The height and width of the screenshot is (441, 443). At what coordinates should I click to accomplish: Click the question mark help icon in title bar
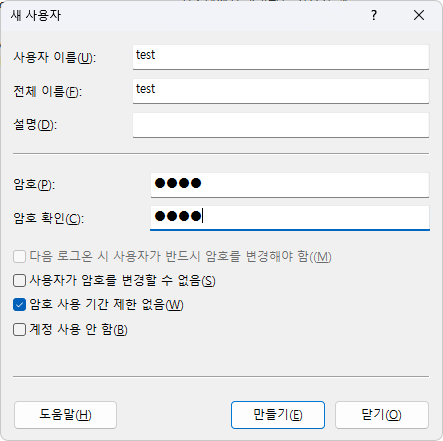[x=374, y=15]
